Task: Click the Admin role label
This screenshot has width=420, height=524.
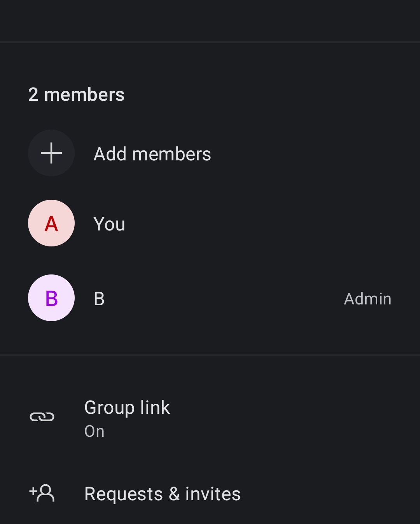Action: (367, 299)
